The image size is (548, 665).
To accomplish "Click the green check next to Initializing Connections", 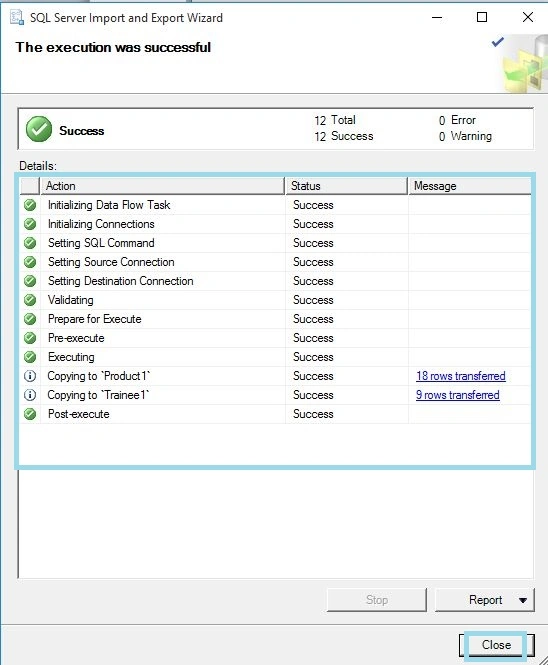I will pyautogui.click(x=30, y=224).
